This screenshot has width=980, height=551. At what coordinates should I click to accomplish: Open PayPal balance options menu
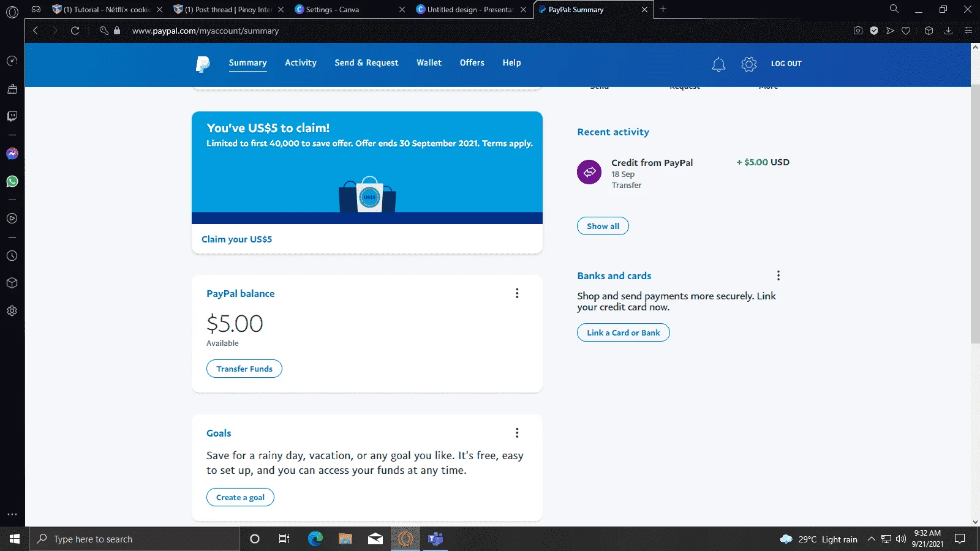click(x=517, y=293)
